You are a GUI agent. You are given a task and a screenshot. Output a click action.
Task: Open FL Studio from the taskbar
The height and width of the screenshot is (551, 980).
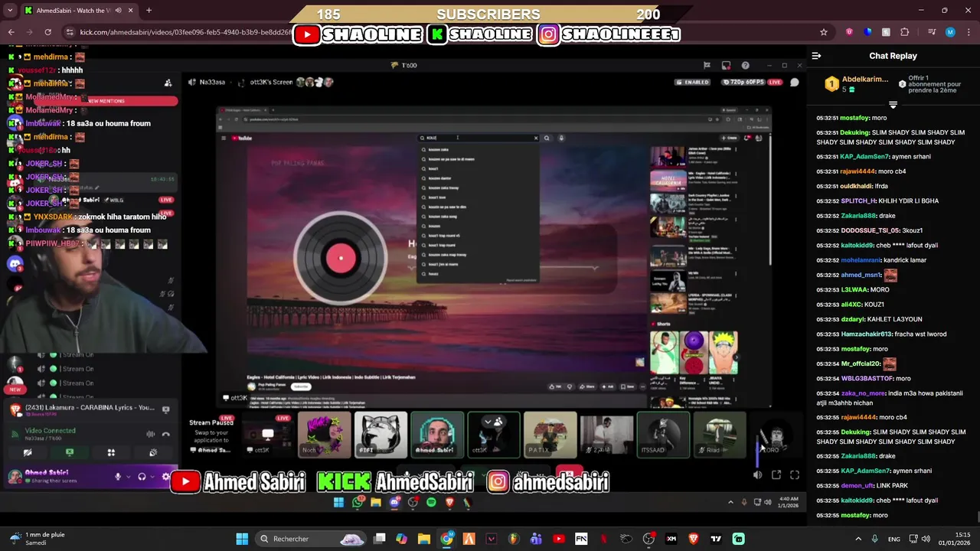(x=514, y=539)
